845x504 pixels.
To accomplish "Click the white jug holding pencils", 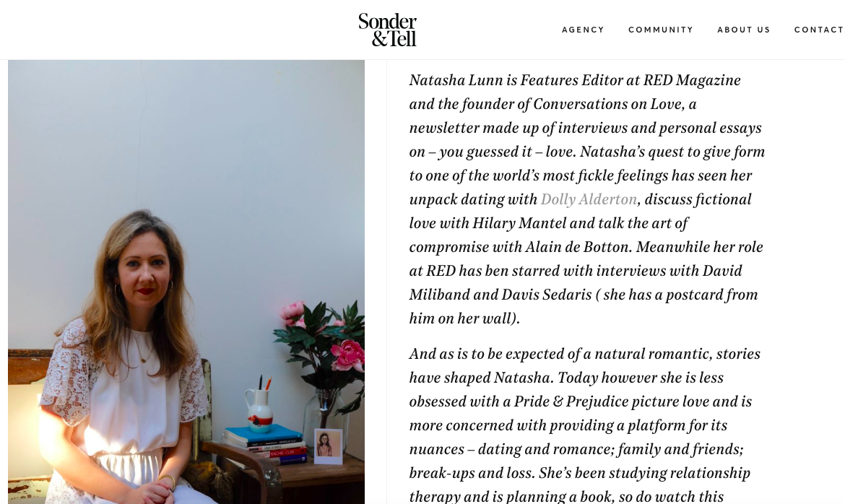I will click(x=259, y=409).
